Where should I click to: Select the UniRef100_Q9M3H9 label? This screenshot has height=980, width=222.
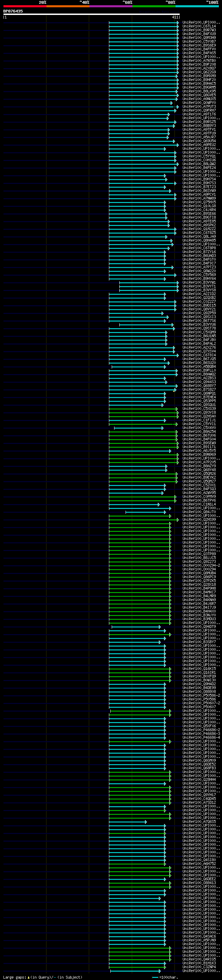point(199,38)
